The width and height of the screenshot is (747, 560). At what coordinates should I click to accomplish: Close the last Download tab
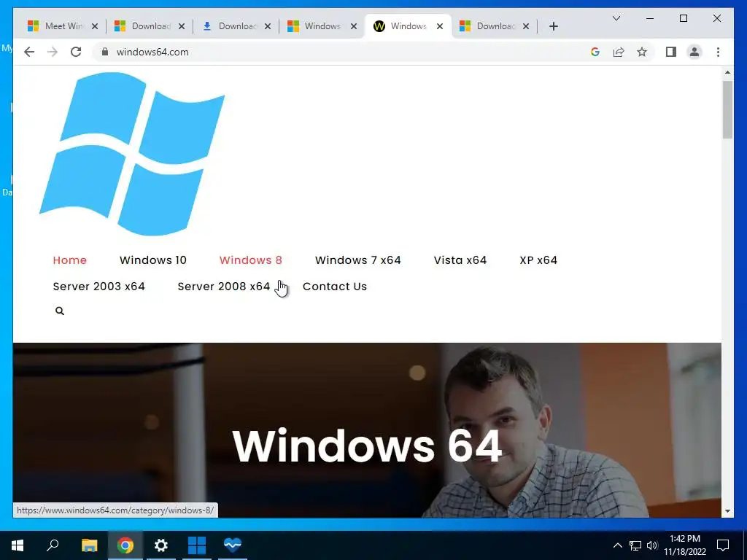coord(526,26)
